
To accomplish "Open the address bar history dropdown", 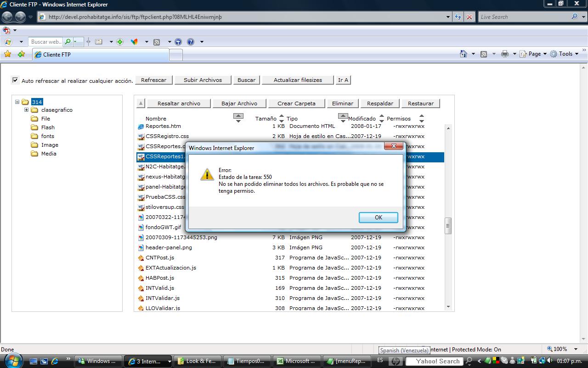I will [448, 17].
